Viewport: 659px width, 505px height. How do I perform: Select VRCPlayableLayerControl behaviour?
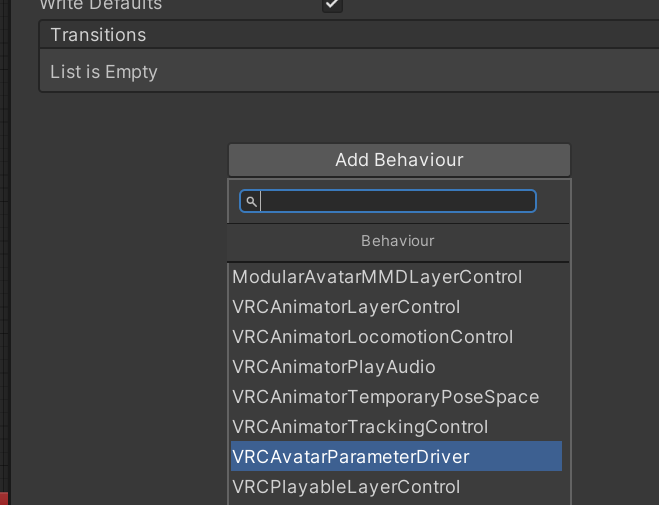pyautogui.click(x=346, y=487)
